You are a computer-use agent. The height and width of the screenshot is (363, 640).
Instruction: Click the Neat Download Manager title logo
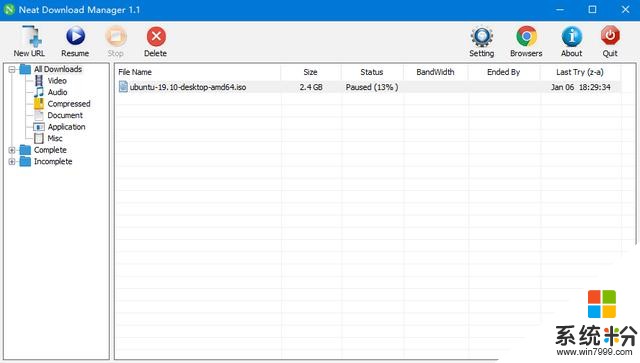(x=9, y=9)
